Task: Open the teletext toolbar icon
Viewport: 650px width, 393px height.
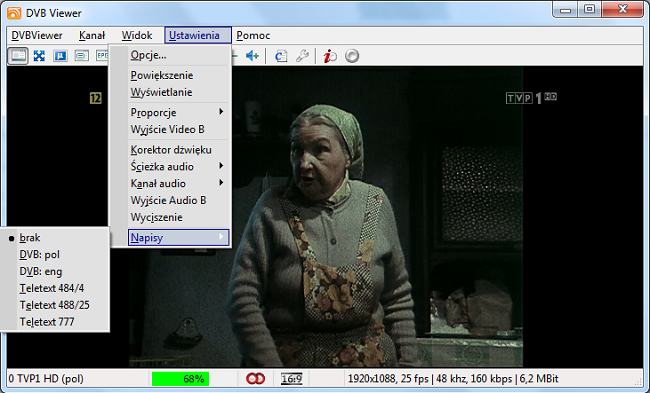Action: point(82,56)
